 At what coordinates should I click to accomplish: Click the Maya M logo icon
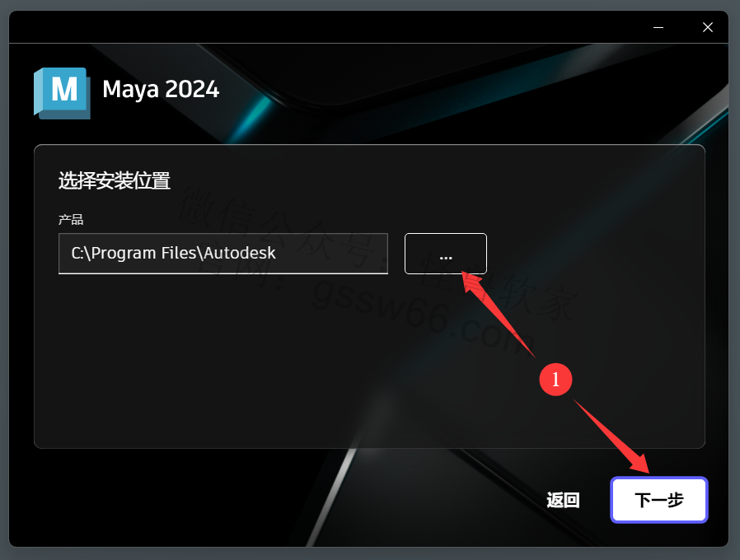click(x=62, y=93)
